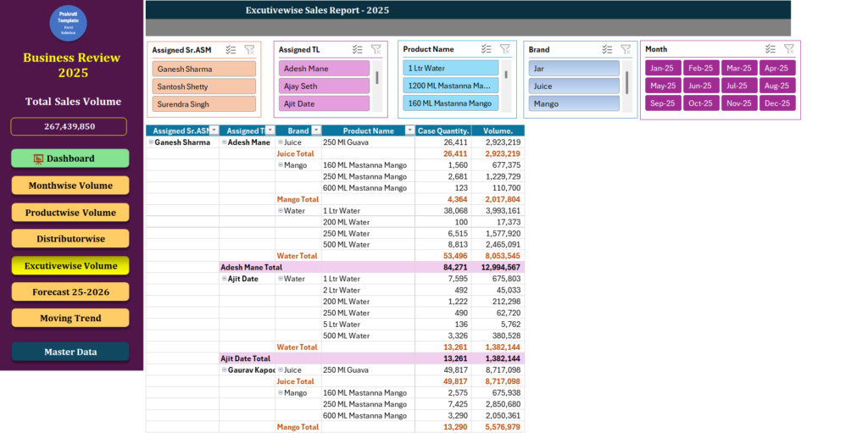Viewport: 868px width, 433px height.
Task: Select 1200 ML Mastanna slicer item
Action: (x=451, y=86)
